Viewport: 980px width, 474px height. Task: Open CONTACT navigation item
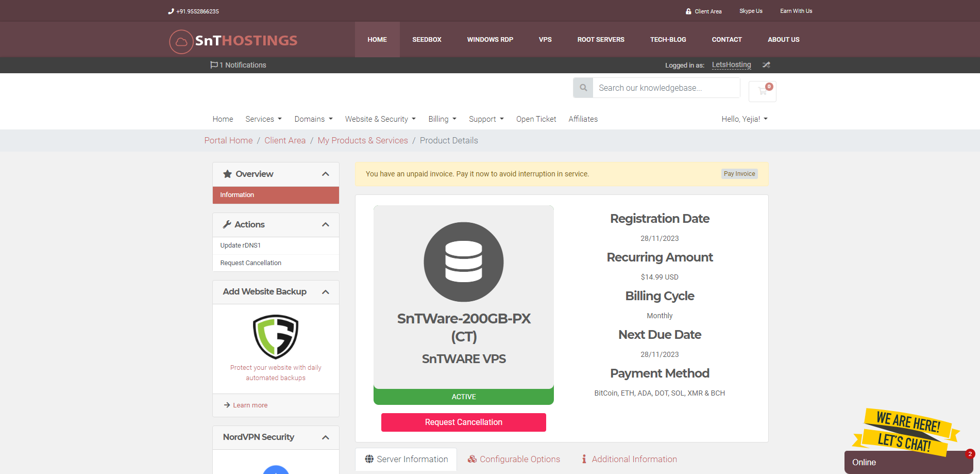click(726, 40)
